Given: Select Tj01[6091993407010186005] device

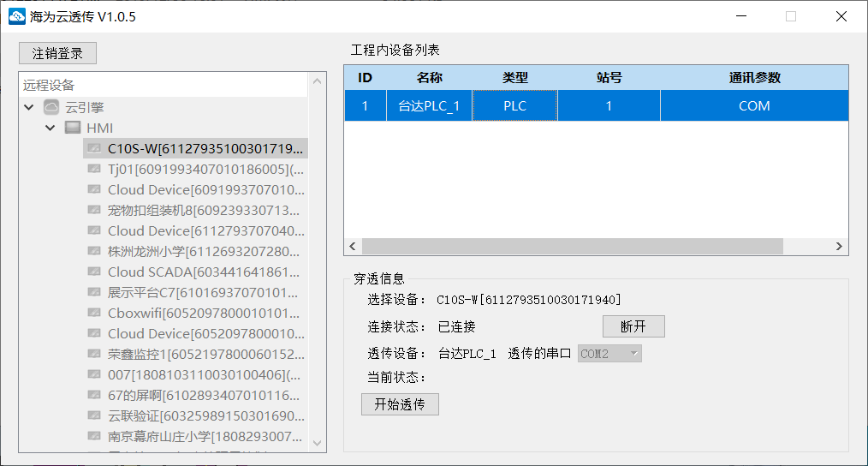Looking at the screenshot, I should tap(205, 169).
